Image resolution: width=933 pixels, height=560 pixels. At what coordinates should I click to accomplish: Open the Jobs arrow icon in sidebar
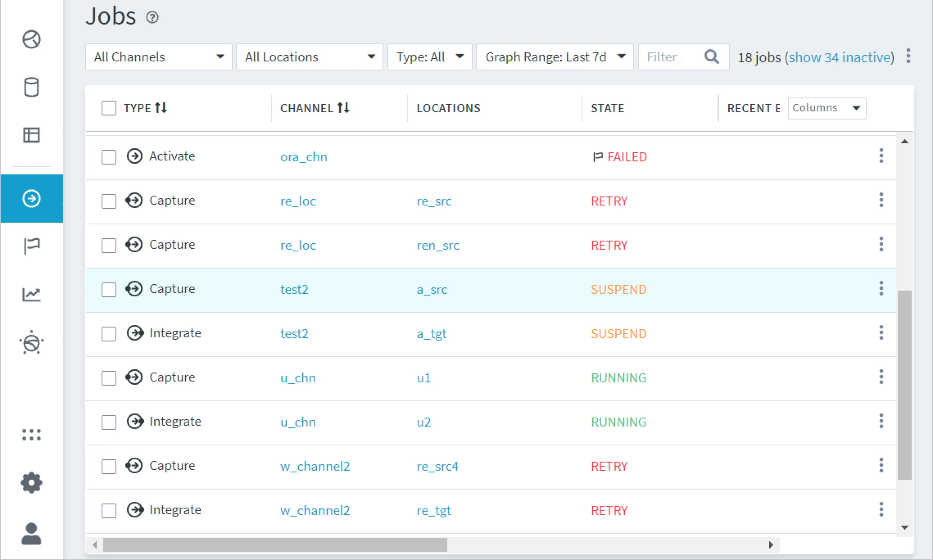[x=32, y=199]
